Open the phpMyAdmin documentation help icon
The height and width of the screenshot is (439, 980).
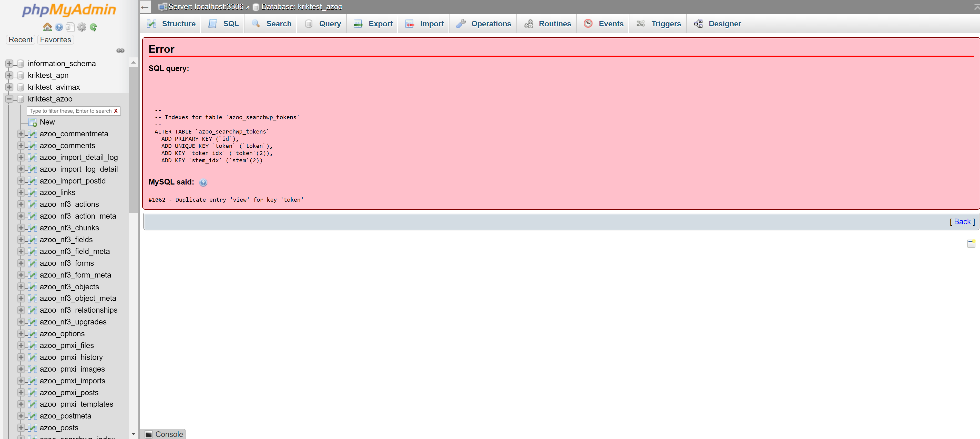click(59, 27)
